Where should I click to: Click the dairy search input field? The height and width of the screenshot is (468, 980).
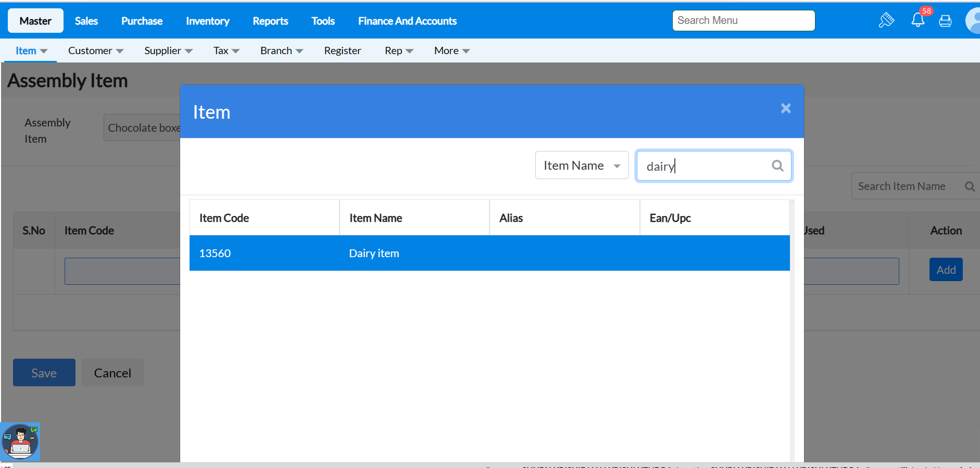tap(714, 166)
